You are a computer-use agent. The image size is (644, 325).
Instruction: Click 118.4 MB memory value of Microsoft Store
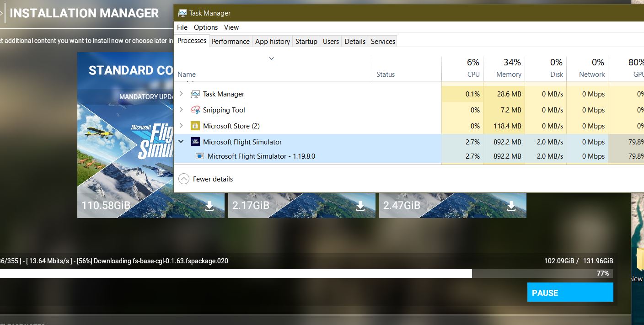coord(507,126)
